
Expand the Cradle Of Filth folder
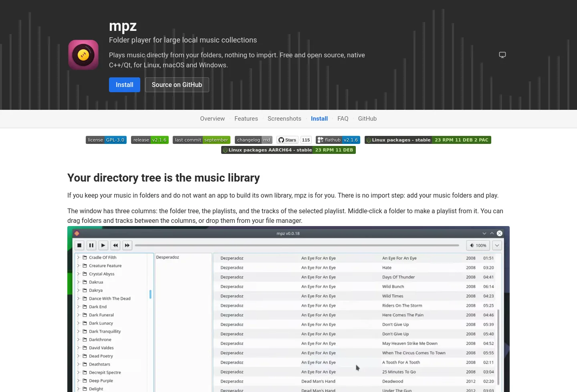pyautogui.click(x=79, y=257)
